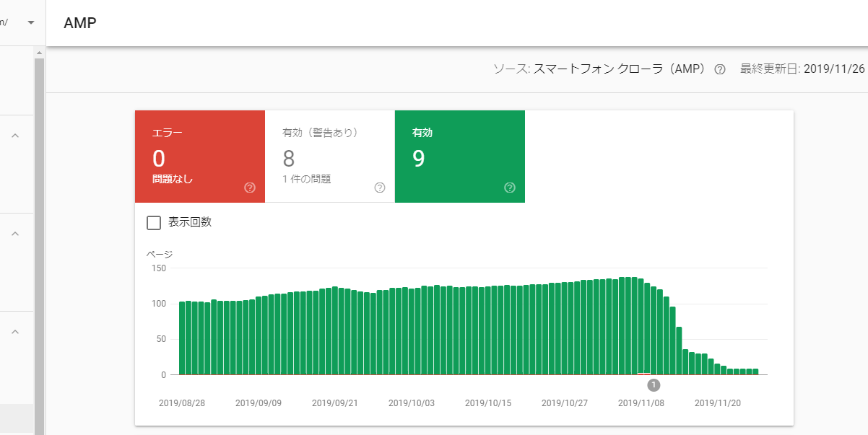
Task: Select the last green bar in the chart
Action: pyautogui.click(x=755, y=372)
